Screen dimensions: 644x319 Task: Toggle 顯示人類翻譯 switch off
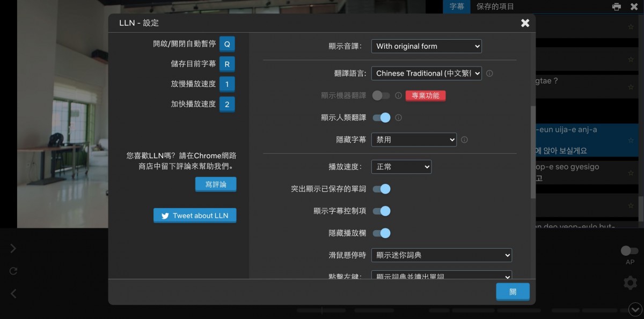[x=382, y=117]
